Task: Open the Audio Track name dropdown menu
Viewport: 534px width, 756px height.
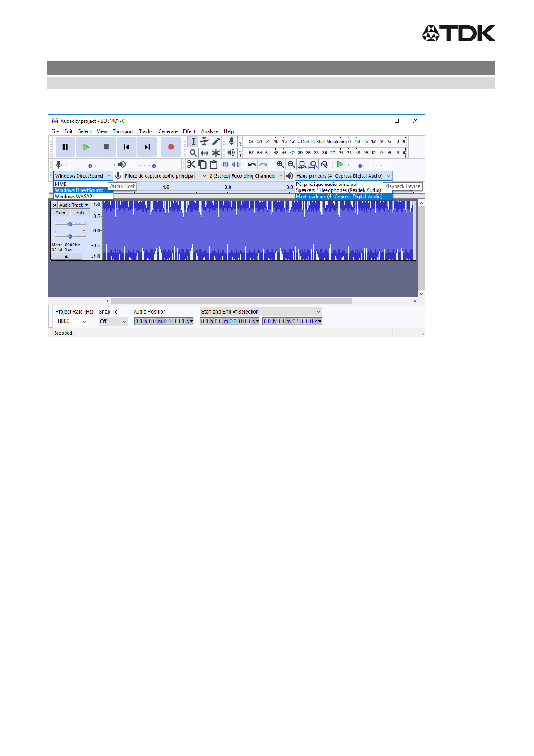Action: [x=74, y=205]
